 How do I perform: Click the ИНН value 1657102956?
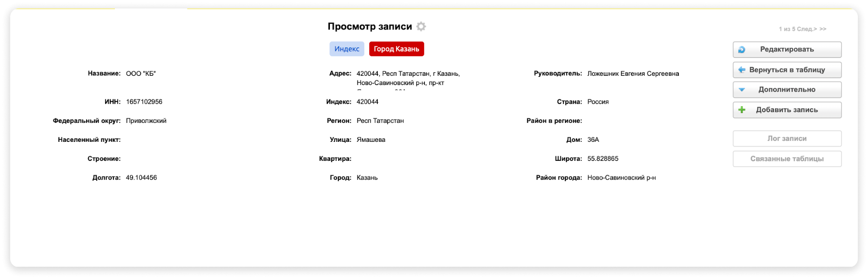[x=144, y=102]
